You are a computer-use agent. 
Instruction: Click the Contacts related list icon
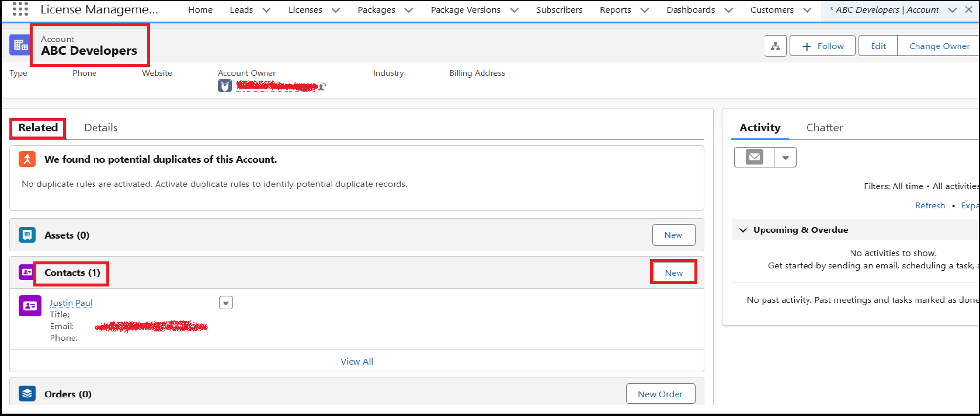click(x=26, y=272)
